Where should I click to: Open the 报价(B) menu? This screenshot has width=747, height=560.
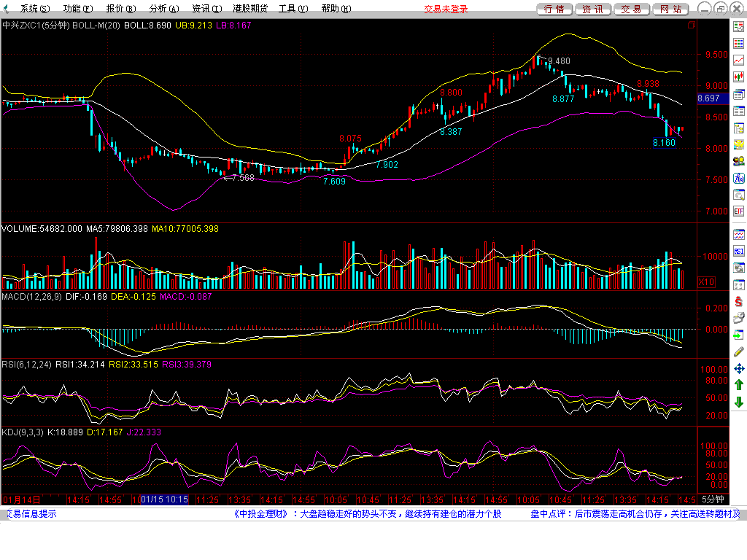tap(121, 9)
